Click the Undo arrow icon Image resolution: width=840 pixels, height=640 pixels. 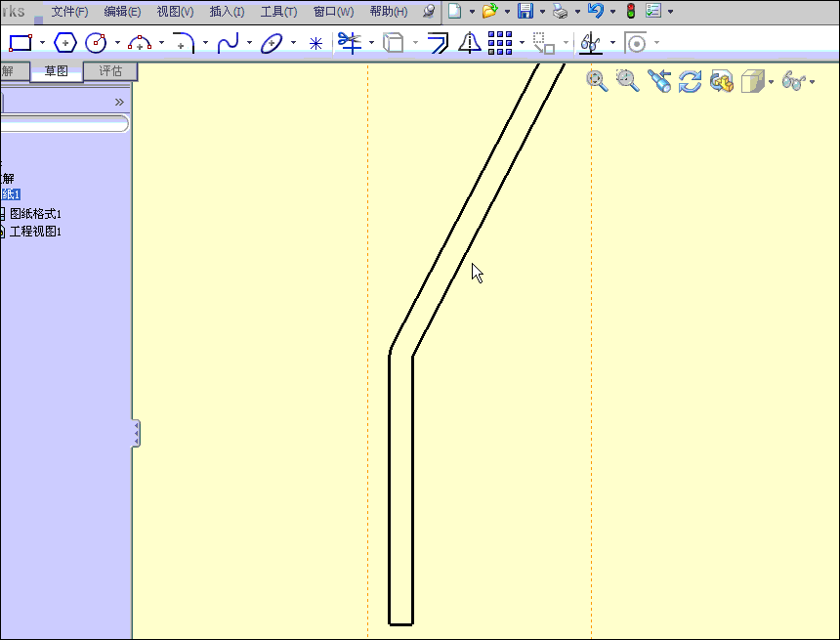[x=596, y=10]
